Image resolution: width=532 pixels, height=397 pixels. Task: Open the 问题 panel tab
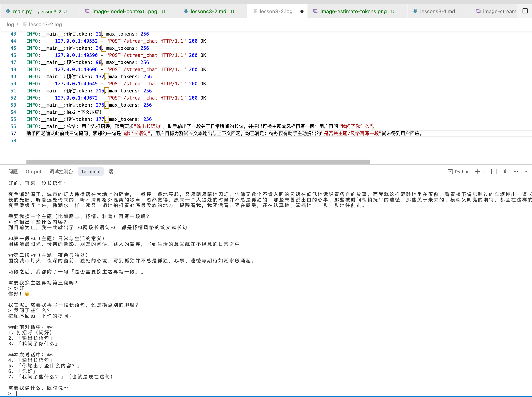click(13, 172)
